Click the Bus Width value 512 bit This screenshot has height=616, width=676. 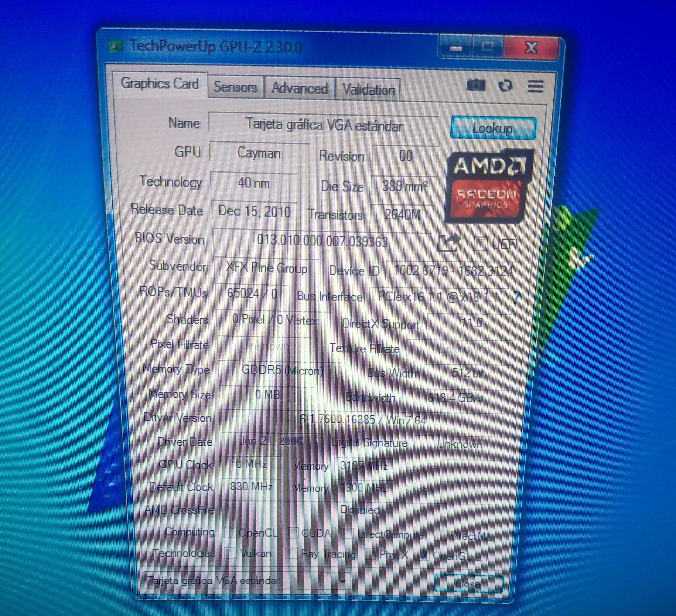click(468, 373)
